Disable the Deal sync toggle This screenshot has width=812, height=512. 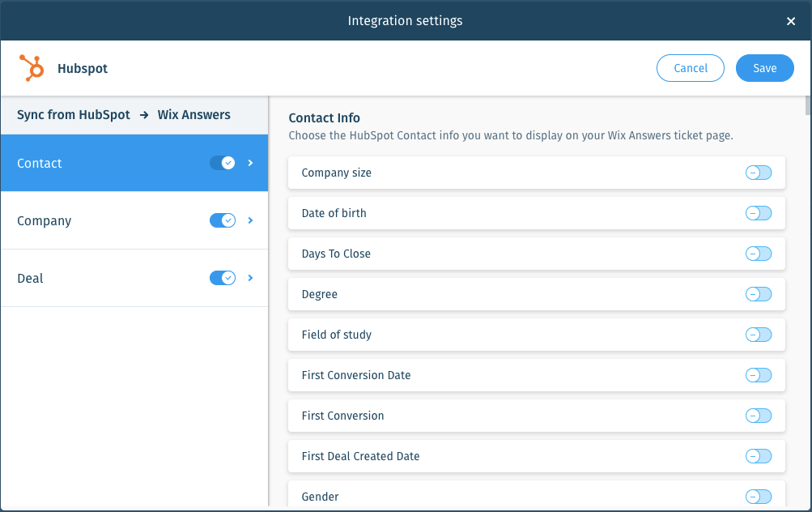point(223,278)
